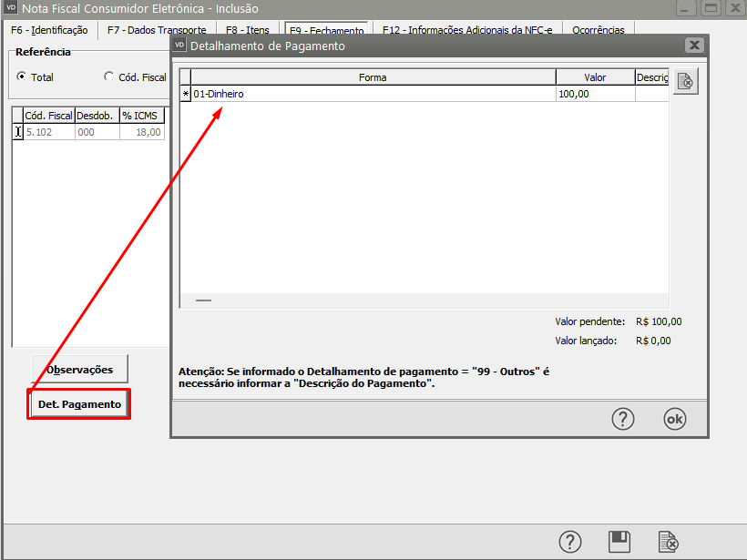Switch to the F6 - Identificação tab
747x560 pixels.
coord(49,30)
